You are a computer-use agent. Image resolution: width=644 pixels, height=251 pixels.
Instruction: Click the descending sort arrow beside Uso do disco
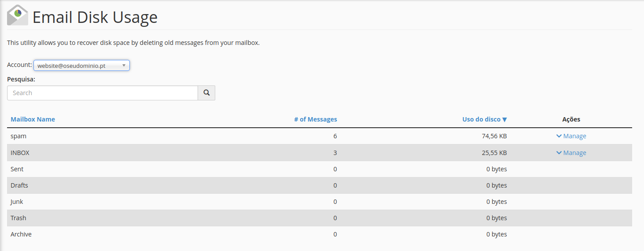coord(504,120)
